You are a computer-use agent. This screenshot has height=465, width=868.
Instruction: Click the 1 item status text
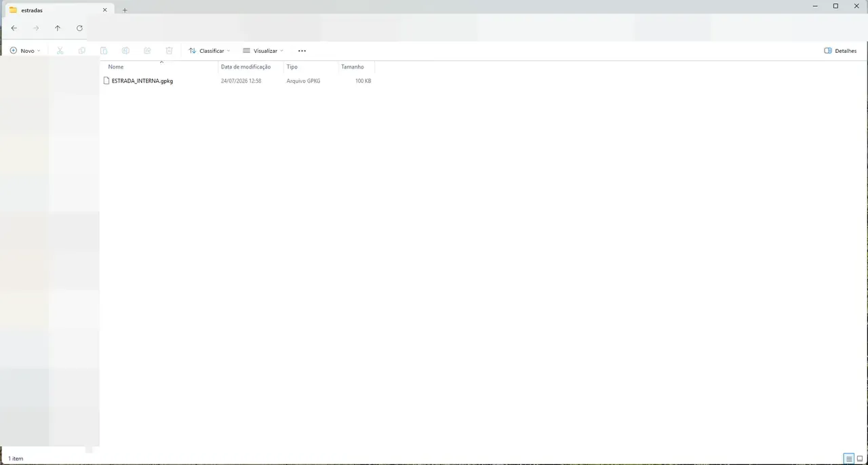pos(16,459)
